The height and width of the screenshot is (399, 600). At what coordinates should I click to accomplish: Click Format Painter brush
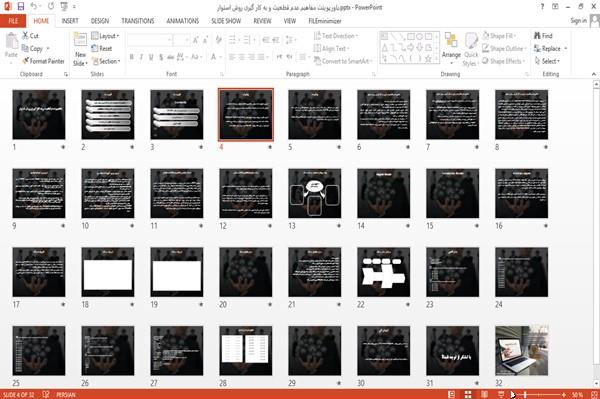point(25,61)
